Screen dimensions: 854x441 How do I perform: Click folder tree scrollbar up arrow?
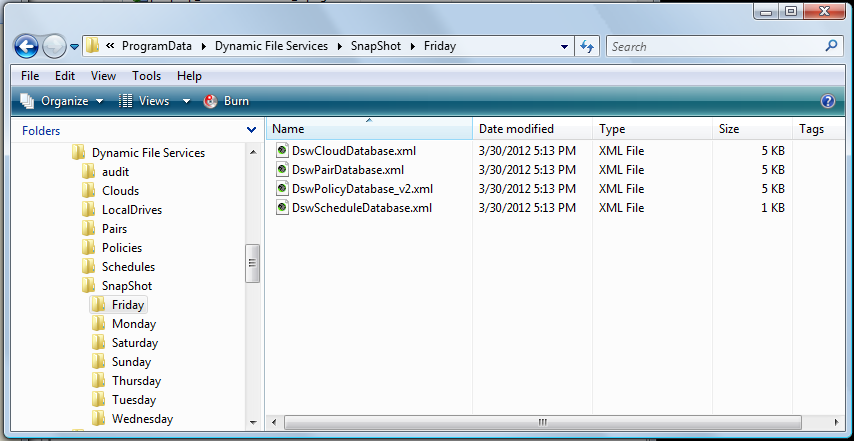(x=253, y=152)
